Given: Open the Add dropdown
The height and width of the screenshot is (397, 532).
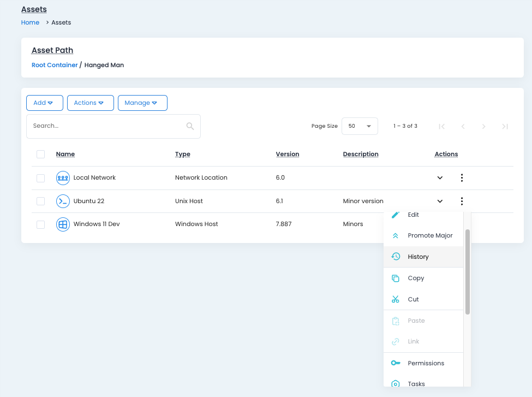Looking at the screenshot, I should (x=44, y=103).
